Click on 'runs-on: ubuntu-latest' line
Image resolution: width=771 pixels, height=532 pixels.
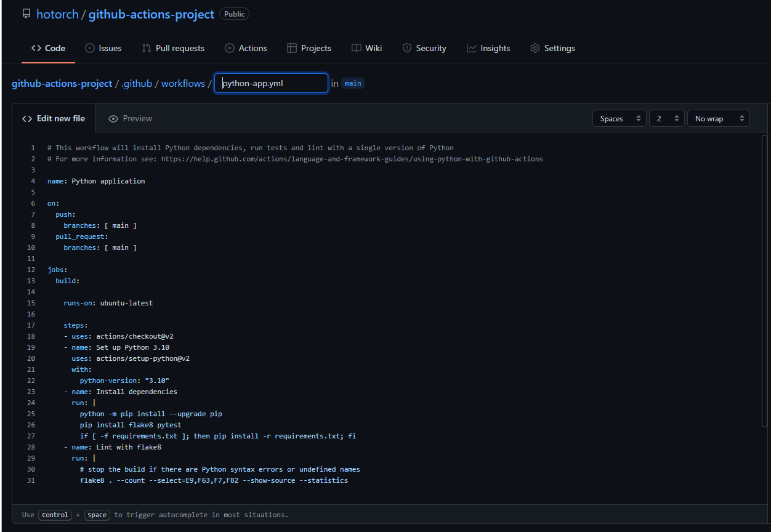pos(108,303)
